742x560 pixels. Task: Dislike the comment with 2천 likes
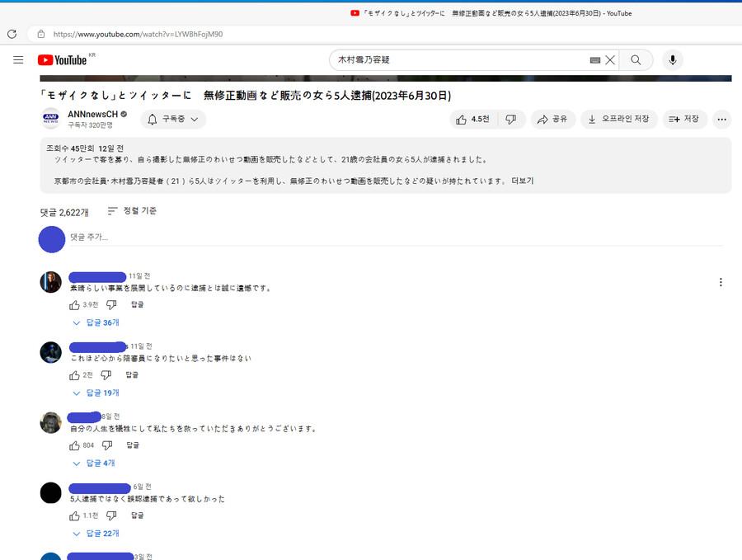pos(106,375)
